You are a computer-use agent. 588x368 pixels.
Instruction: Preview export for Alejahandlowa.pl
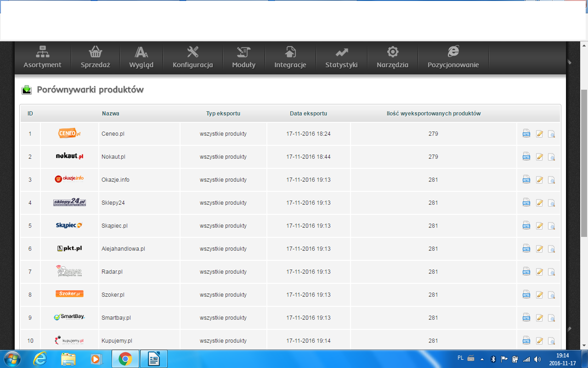click(x=552, y=249)
